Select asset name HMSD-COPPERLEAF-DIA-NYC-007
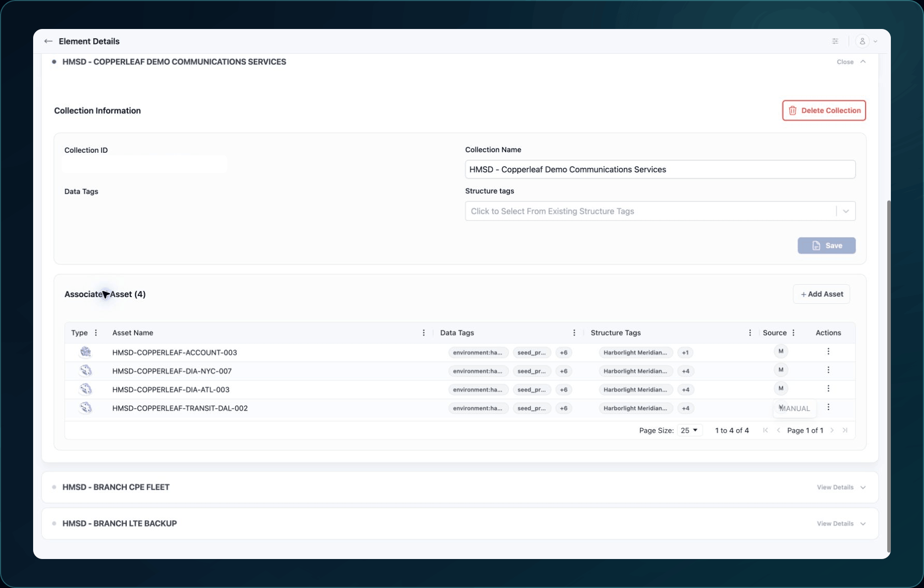The image size is (924, 588). pos(172,371)
